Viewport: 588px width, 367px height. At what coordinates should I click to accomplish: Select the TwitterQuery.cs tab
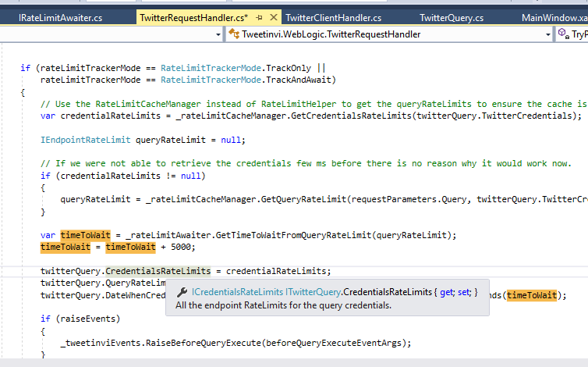(451, 17)
